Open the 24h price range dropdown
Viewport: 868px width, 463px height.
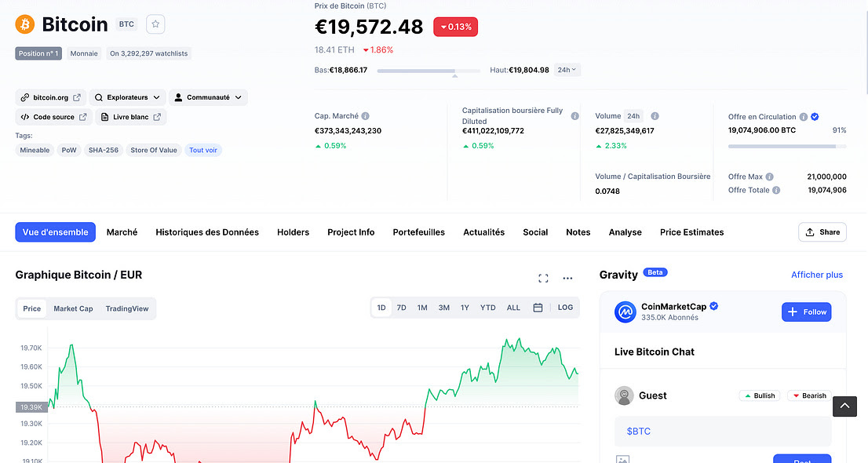[x=567, y=70]
